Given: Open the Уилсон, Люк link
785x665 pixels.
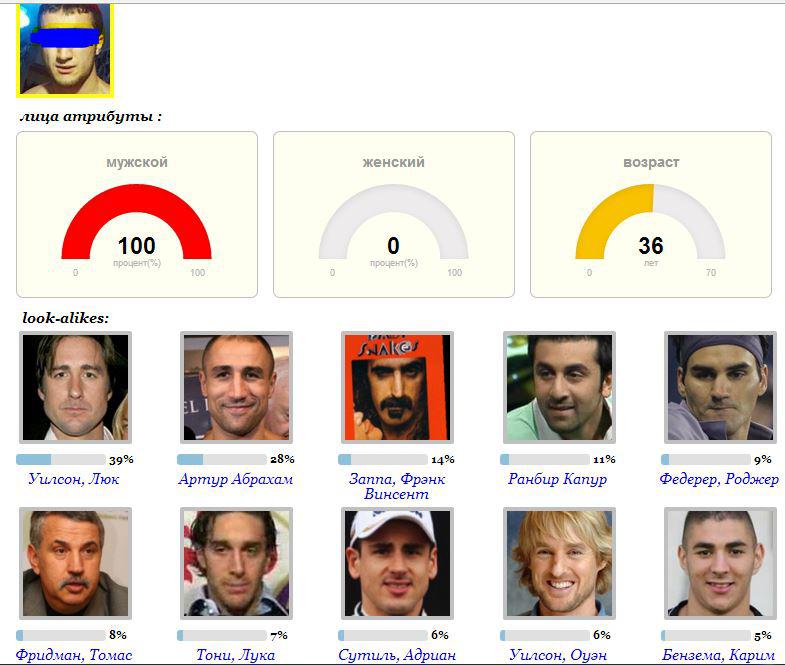Looking at the screenshot, I should (x=74, y=479).
